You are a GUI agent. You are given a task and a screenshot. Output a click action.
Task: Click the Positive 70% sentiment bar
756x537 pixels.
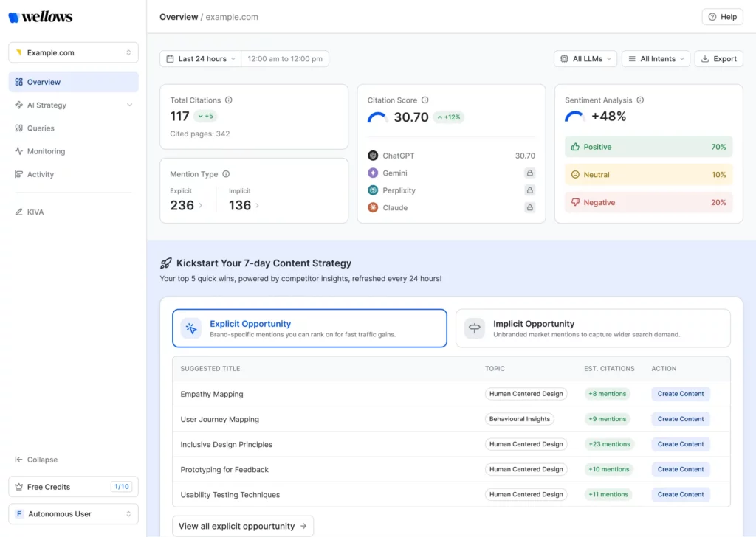(647, 147)
